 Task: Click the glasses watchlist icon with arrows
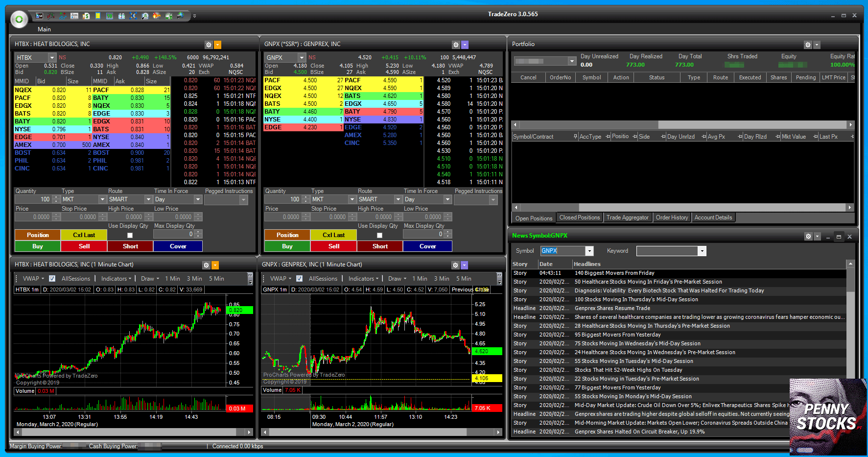63,16
